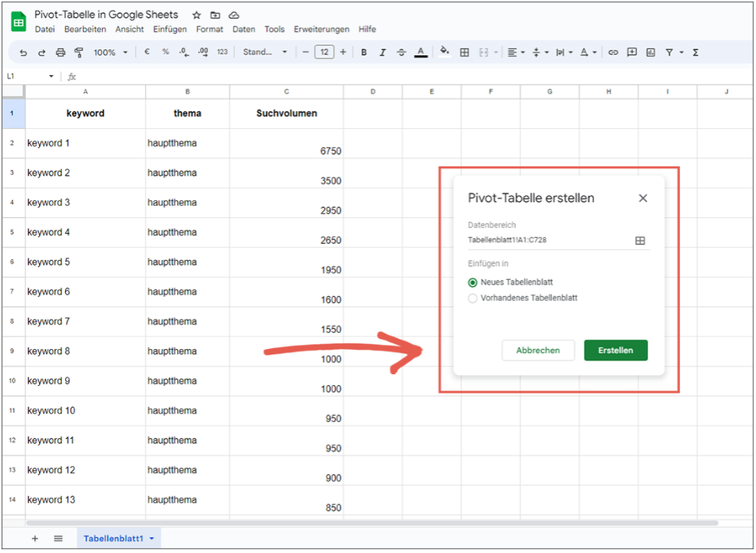Show the all sheets list icon
Image resolution: width=756 pixels, height=553 pixels.
point(58,538)
